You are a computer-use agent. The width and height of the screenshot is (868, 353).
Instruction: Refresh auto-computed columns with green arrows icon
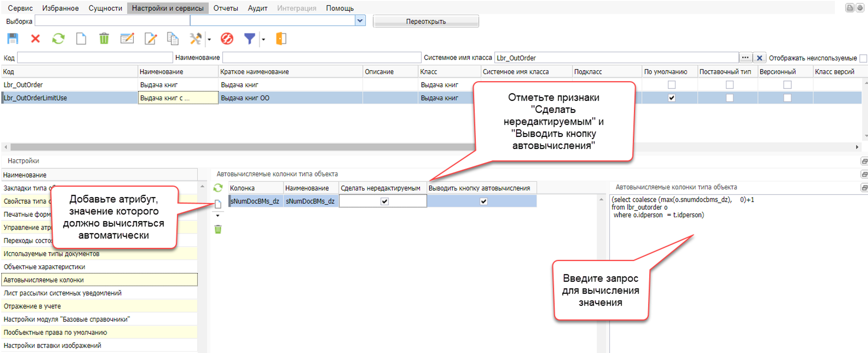218,188
